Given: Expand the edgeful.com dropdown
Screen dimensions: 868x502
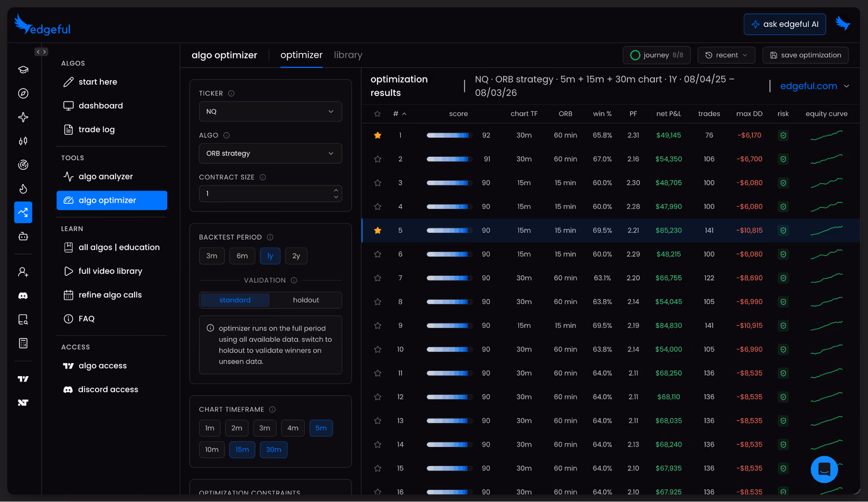Looking at the screenshot, I should click(x=814, y=86).
